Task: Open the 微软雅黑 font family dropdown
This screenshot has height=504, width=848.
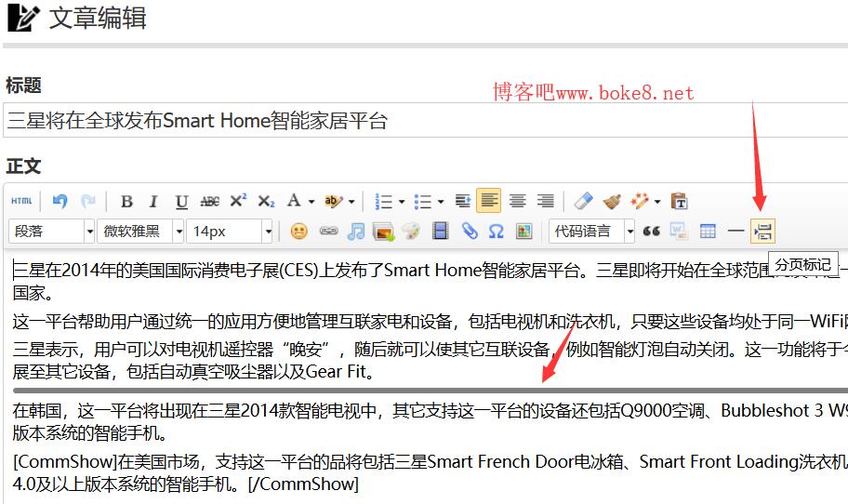Action: [x=140, y=232]
